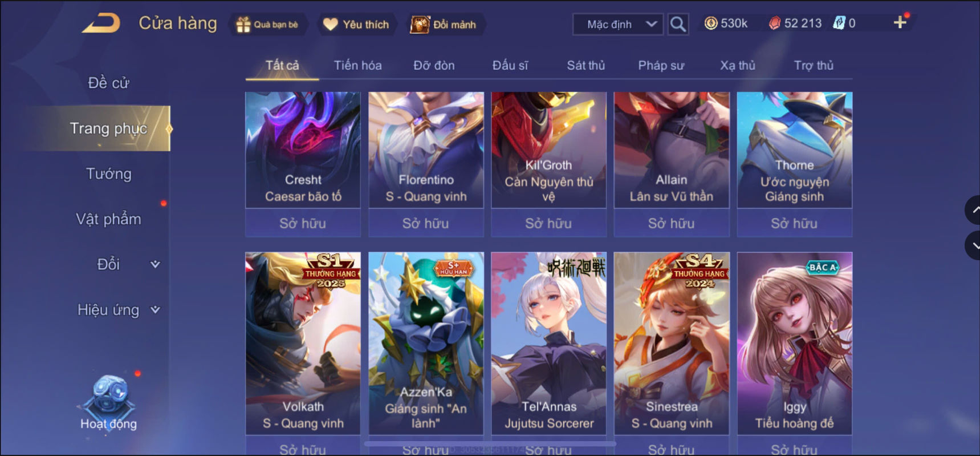The height and width of the screenshot is (456, 980).
Task: Open the Tel'Annas Jujutsu Sorcerer skin card
Action: pyautogui.click(x=548, y=344)
